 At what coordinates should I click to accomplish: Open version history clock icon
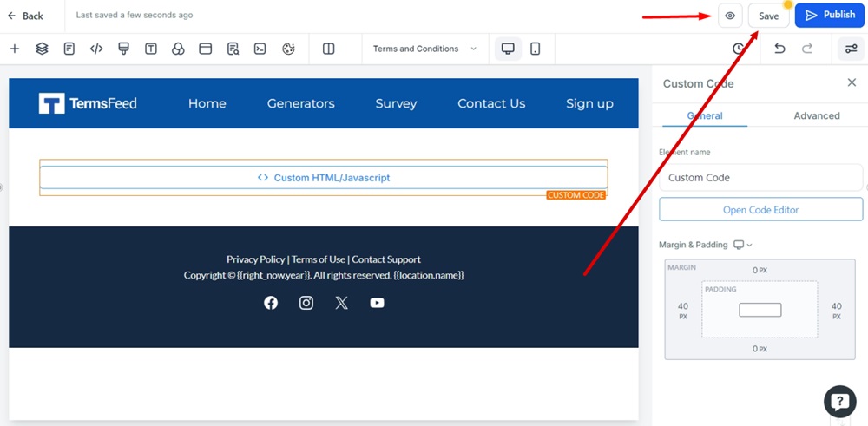click(738, 49)
